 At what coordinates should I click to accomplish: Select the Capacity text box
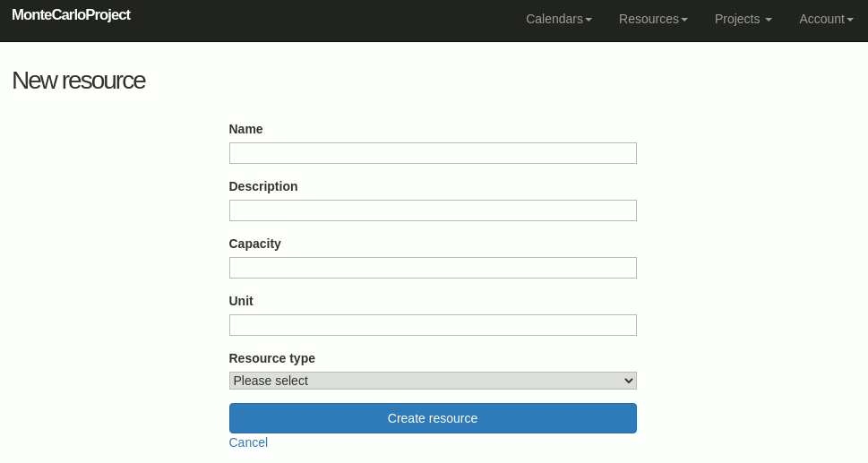pos(433,268)
